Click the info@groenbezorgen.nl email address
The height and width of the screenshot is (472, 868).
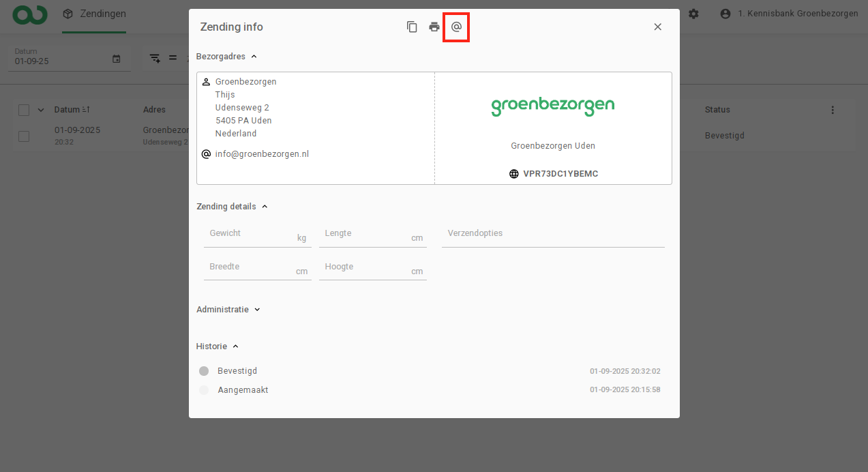[x=262, y=154]
